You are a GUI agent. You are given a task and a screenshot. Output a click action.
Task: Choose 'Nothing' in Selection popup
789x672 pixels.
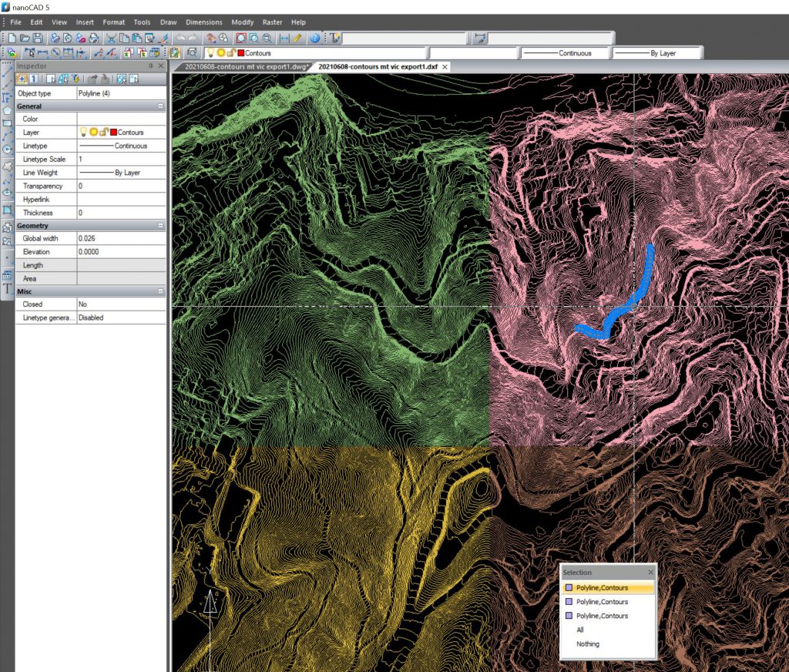pos(587,643)
